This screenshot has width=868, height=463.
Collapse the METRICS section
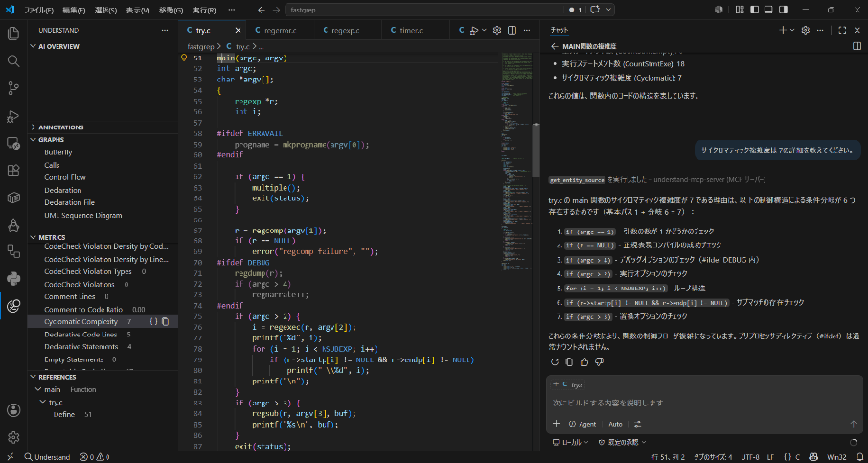click(52, 237)
